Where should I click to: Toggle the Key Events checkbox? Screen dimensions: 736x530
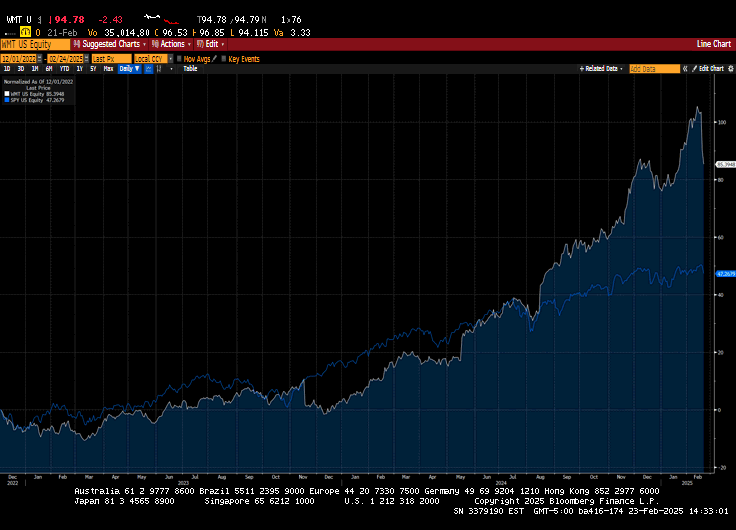point(224,58)
